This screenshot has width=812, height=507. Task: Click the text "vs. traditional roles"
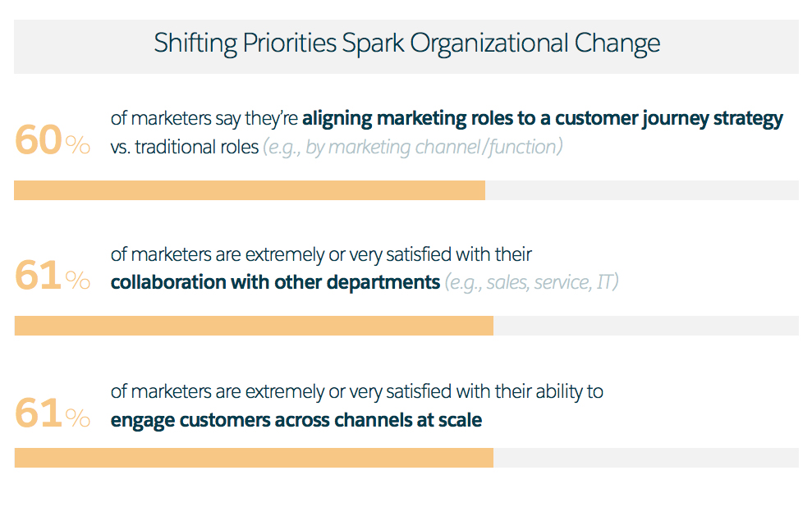pyautogui.click(x=184, y=148)
